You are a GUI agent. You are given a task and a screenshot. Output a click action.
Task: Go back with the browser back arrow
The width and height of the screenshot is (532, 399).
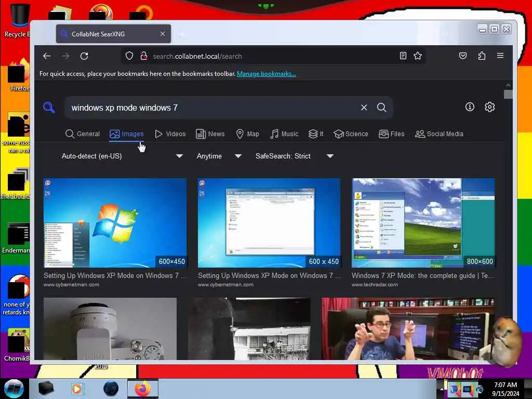tap(47, 56)
